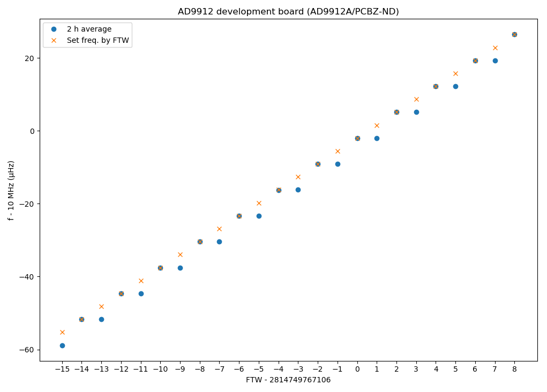Click x-axis tick label '−8'

click(x=200, y=370)
